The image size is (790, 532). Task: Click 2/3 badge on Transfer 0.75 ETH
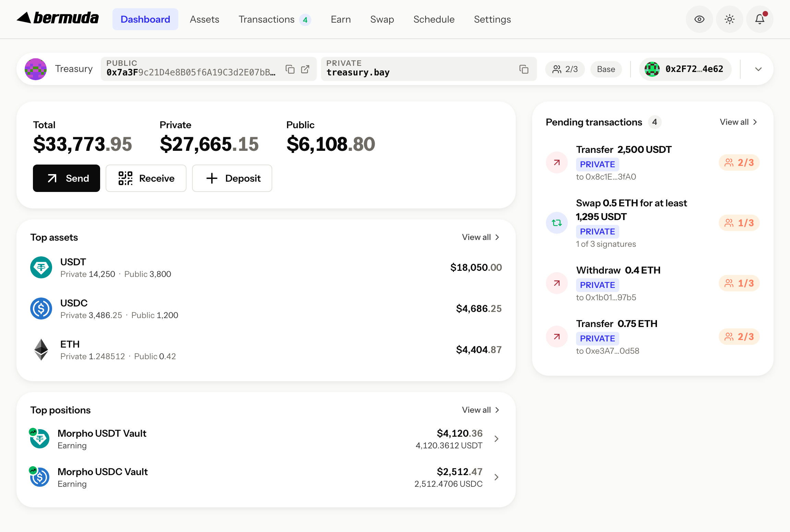pos(739,337)
